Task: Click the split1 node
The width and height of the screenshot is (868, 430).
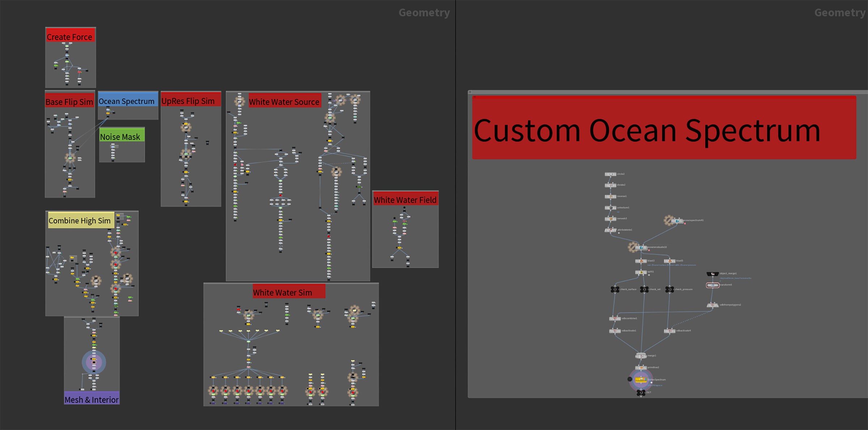Action: coord(641,272)
